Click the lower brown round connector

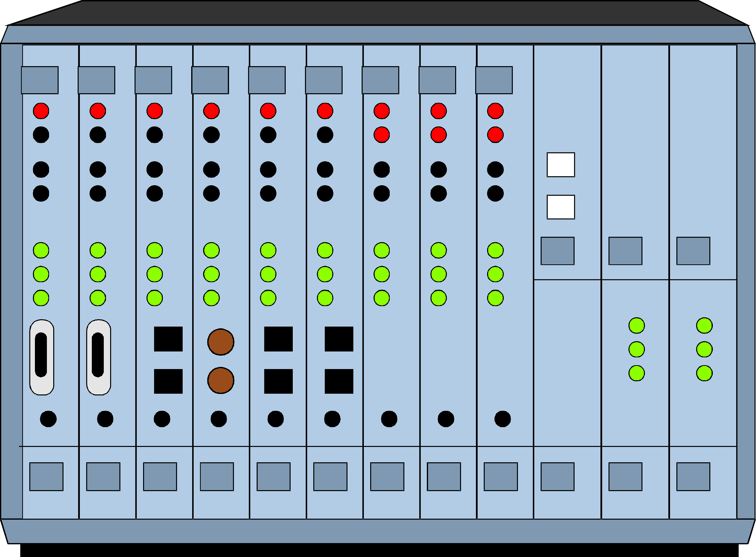tap(221, 381)
